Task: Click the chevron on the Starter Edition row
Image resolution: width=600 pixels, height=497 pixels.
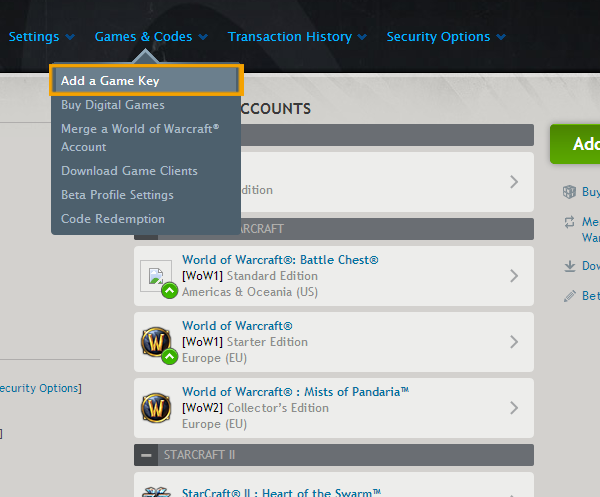Action: coord(514,342)
